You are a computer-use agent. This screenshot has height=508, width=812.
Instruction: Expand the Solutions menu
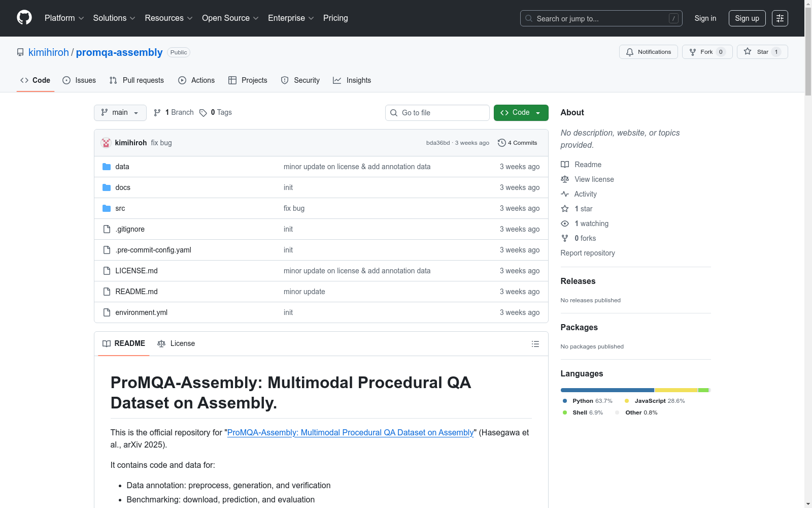point(114,18)
